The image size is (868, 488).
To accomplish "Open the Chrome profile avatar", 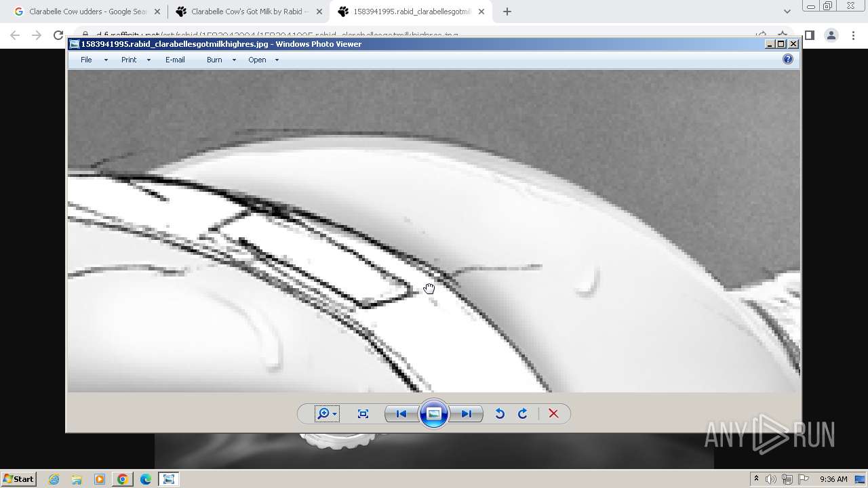I will 831,35.
